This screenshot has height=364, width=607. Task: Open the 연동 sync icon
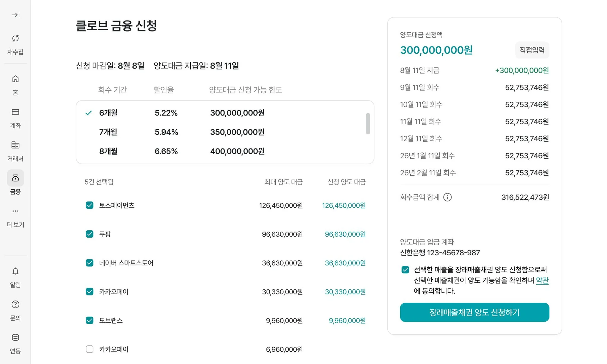15,343
